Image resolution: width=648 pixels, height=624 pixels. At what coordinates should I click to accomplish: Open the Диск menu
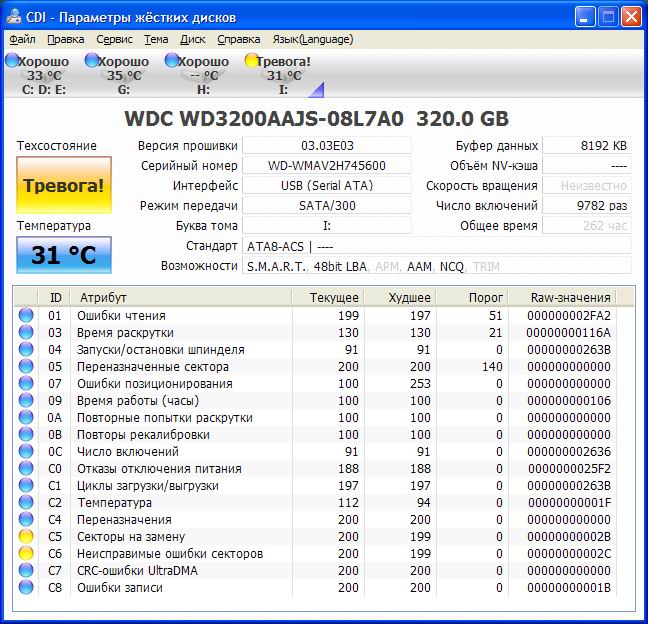tap(193, 39)
